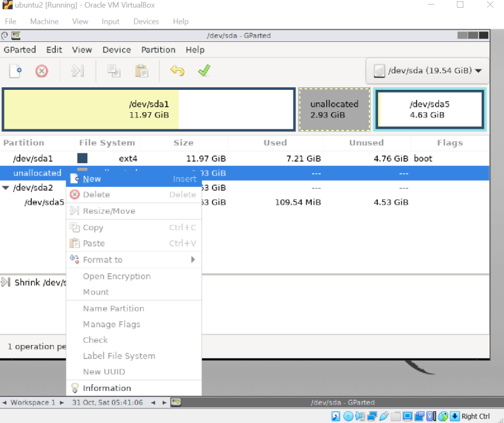
Task: Open VirtualBox Devices menu
Action: 146,22
